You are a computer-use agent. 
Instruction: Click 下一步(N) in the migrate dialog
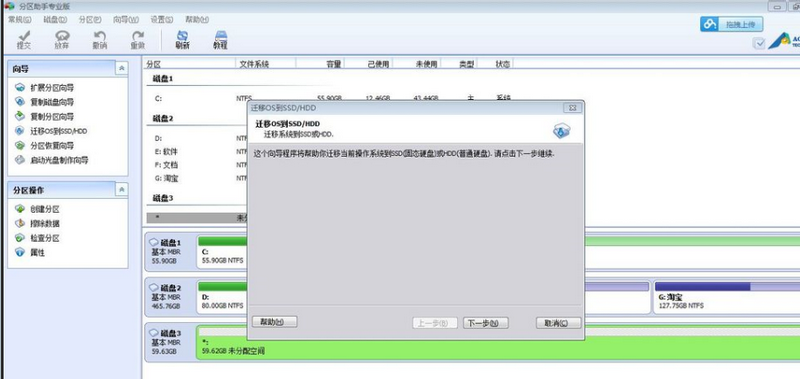coord(486,323)
